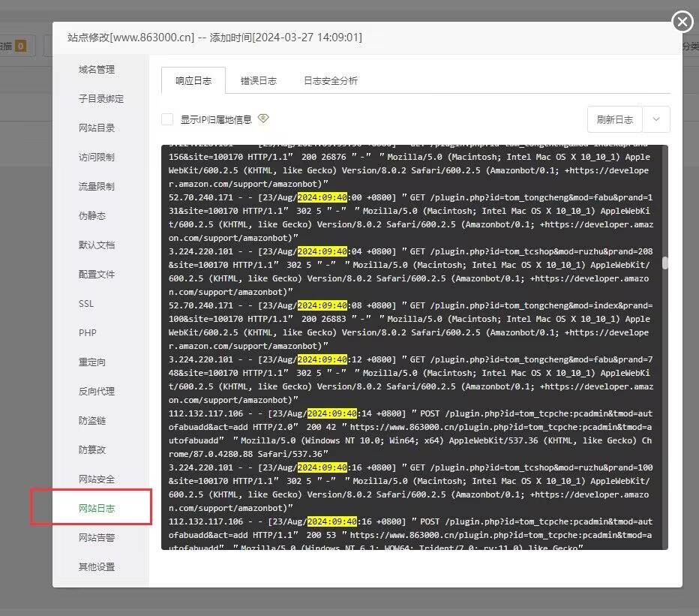Open 流量限制 in the sidebar
The image size is (699, 616).
coord(97,186)
